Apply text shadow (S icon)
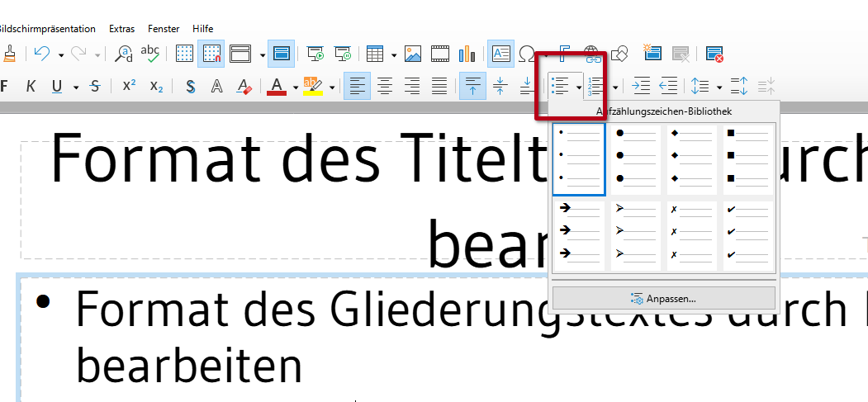This screenshot has width=868, height=402. [191, 87]
